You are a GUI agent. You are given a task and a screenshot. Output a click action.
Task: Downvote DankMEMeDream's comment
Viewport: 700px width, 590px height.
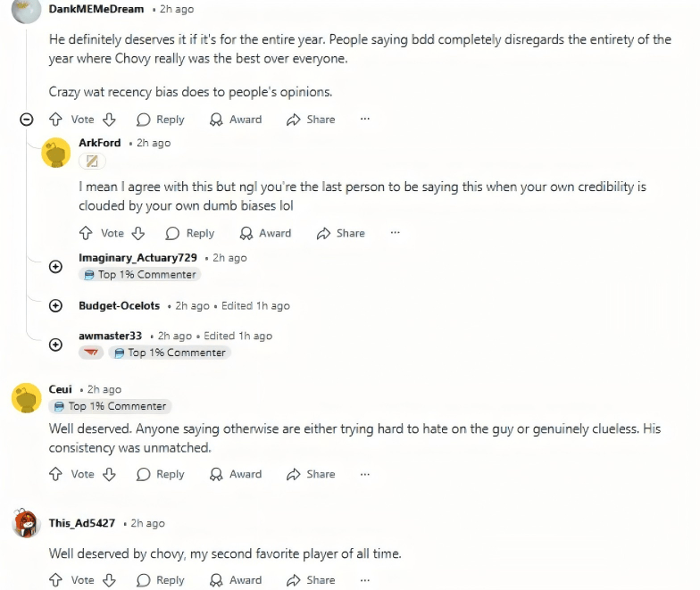(x=109, y=120)
